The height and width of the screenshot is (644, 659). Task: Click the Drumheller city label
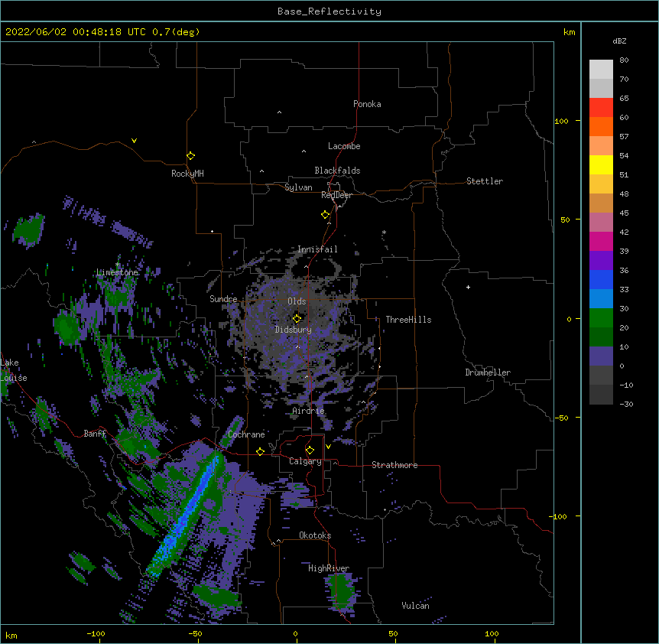pos(488,372)
